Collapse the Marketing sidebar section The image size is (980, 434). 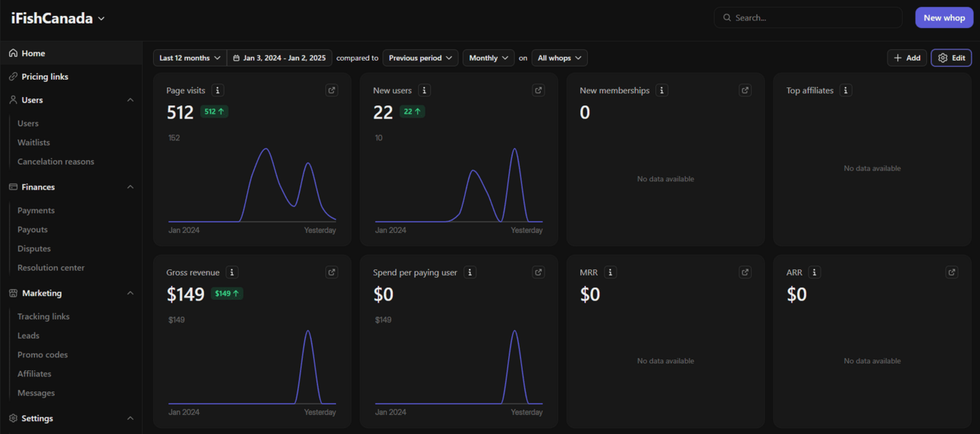[x=130, y=293]
